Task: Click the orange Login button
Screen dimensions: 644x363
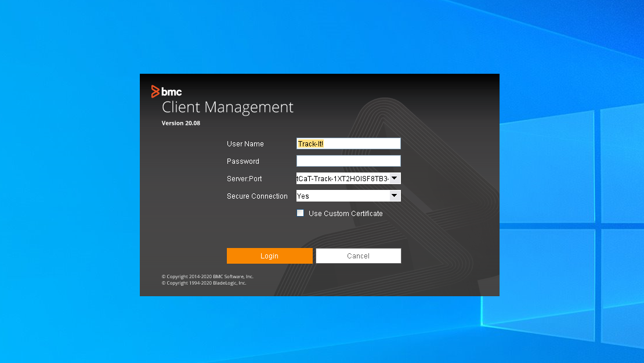Action: 269,256
